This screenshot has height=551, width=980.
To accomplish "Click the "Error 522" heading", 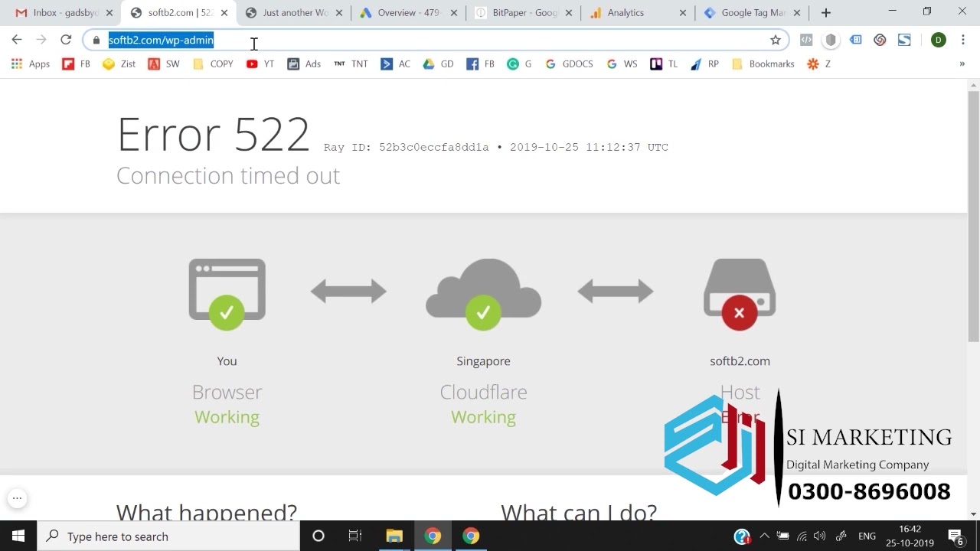I will [213, 135].
